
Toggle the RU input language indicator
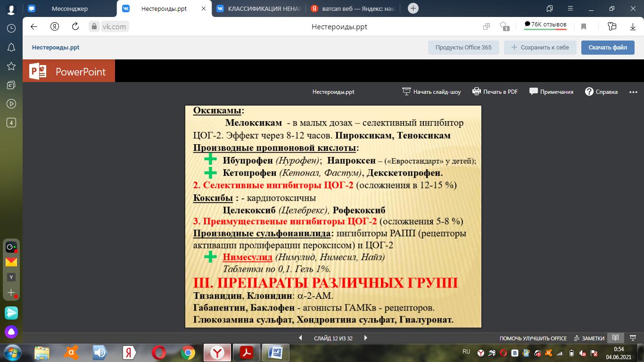click(x=466, y=352)
